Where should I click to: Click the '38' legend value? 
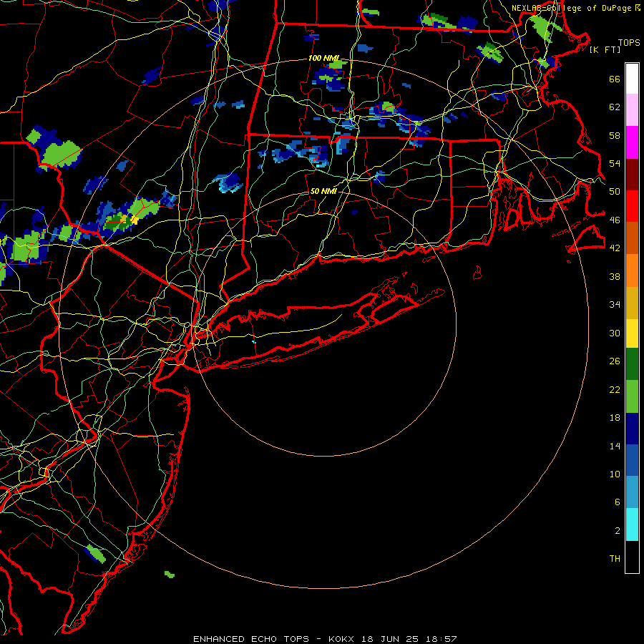point(615,276)
